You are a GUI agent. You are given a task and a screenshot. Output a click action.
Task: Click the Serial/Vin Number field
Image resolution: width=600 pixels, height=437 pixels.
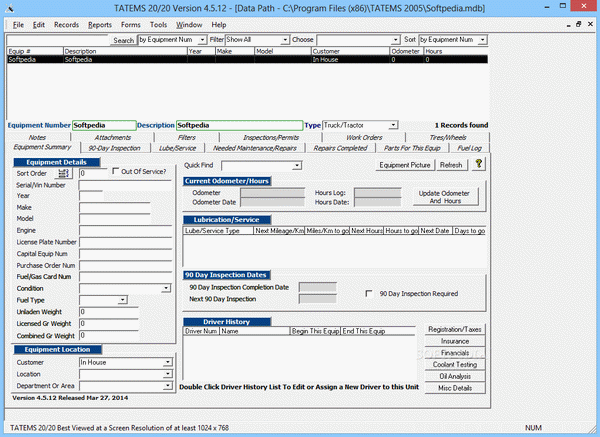coord(126,185)
